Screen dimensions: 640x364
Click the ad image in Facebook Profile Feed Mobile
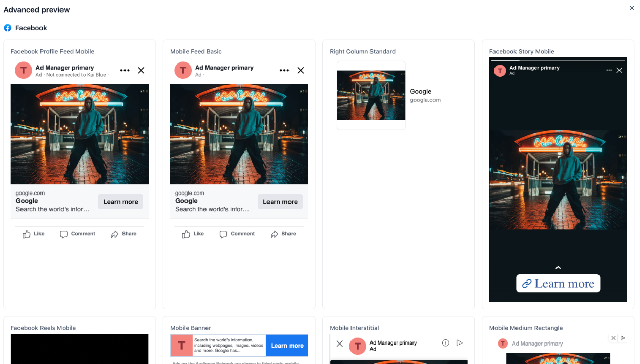(79, 134)
